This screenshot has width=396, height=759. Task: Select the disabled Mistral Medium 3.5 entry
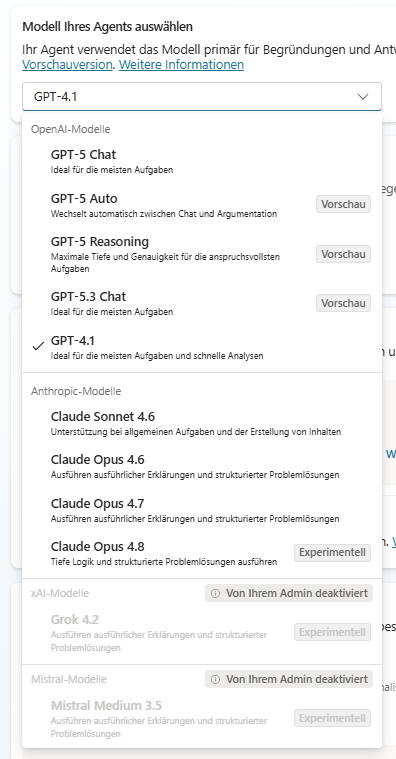click(x=202, y=718)
